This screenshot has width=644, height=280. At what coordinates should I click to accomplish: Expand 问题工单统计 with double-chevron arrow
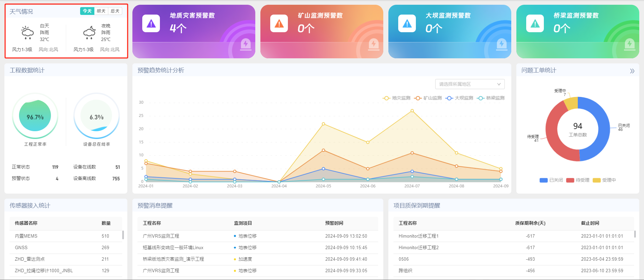[632, 71]
